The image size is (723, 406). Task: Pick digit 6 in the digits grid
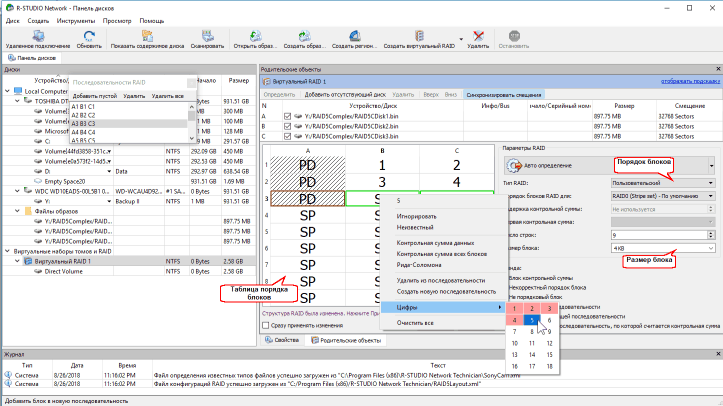(x=549, y=320)
